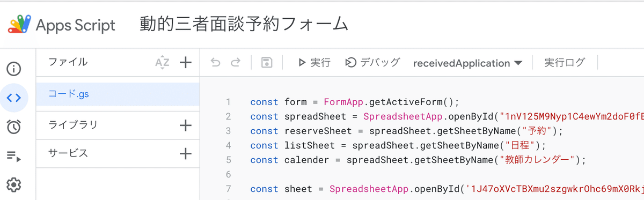Click project title 動的三者面談予約フォーム
The height and width of the screenshot is (200, 644).
click(244, 25)
